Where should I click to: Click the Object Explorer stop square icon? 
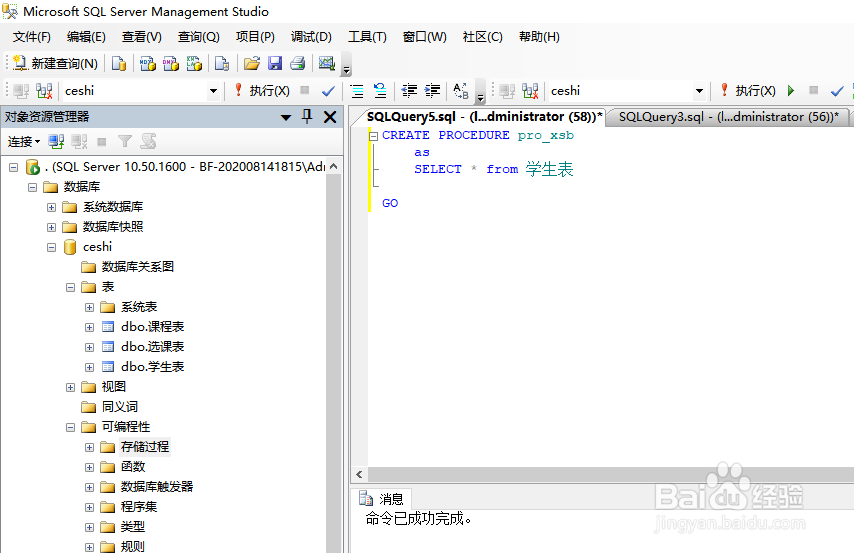(x=101, y=142)
